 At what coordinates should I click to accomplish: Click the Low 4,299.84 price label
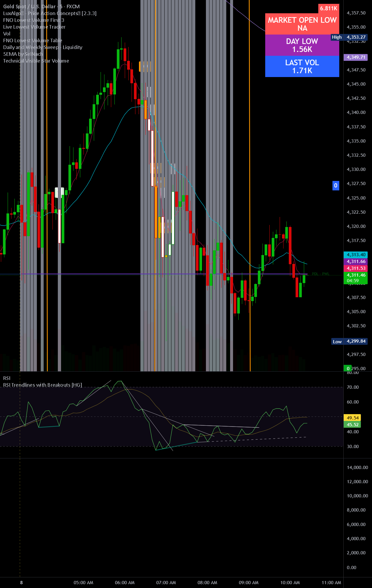pyautogui.click(x=349, y=341)
